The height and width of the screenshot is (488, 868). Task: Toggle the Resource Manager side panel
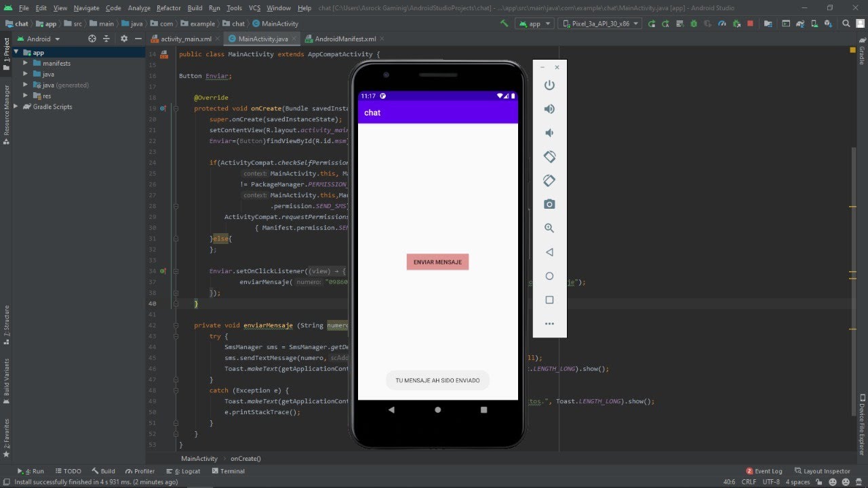[6, 114]
